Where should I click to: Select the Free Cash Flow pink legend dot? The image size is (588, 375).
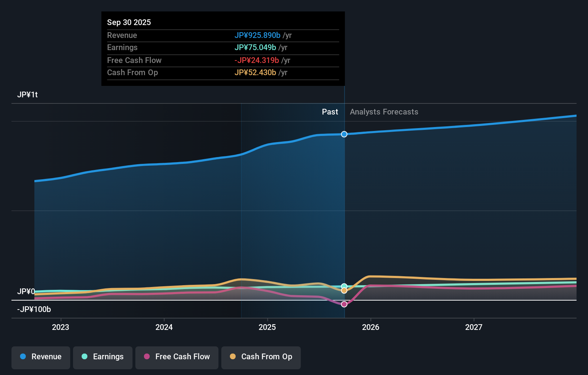[x=147, y=357]
